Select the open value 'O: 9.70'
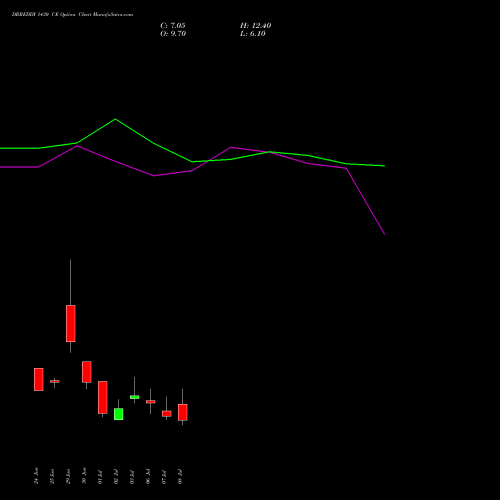Image resolution: width=500 pixels, height=500 pixels. [x=173, y=34]
